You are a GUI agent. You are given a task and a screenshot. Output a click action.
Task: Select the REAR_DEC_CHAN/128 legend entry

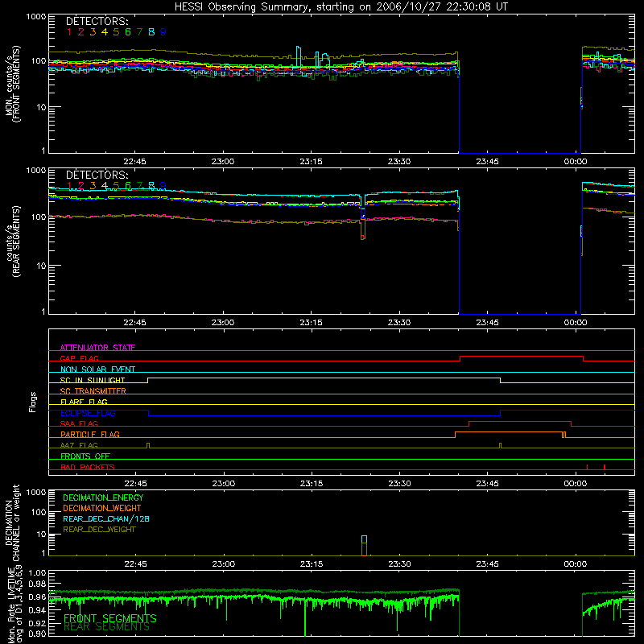coord(106,518)
